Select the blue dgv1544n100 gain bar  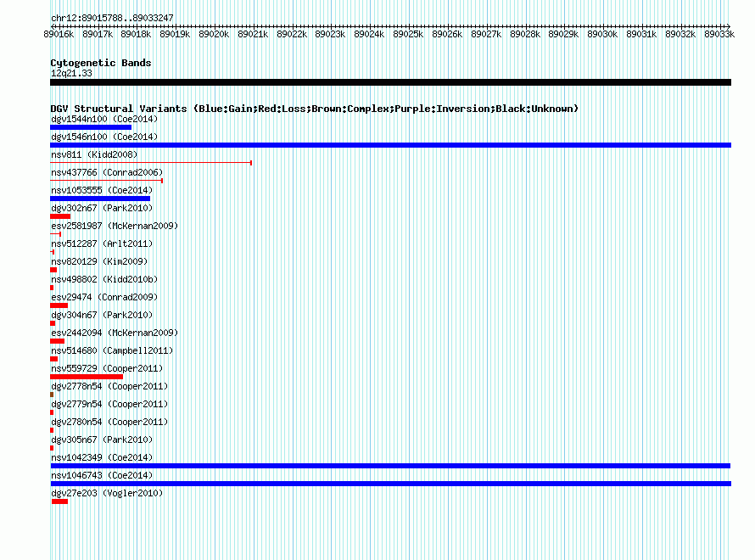[91, 127]
